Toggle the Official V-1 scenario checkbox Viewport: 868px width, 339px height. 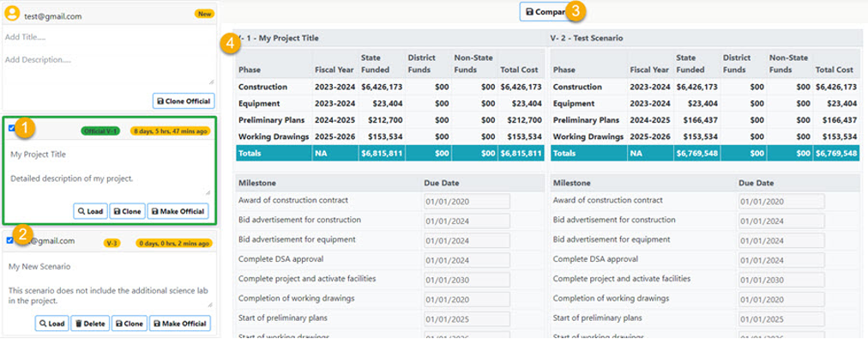pyautogui.click(x=12, y=128)
